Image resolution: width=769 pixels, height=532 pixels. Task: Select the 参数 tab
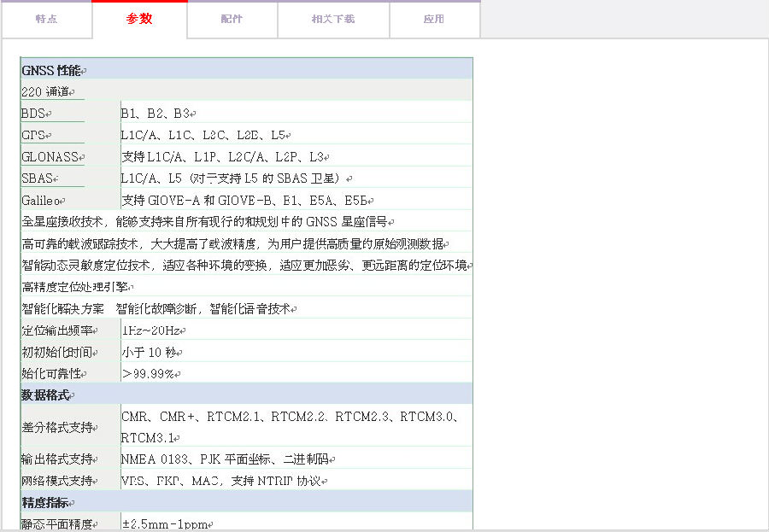pyautogui.click(x=139, y=20)
